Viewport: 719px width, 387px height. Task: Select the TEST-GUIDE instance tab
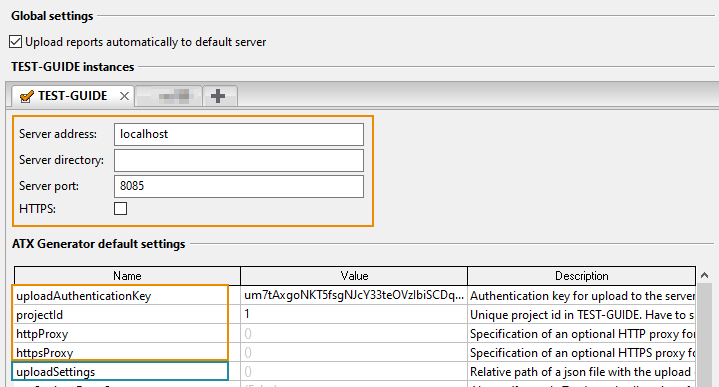tap(72, 96)
